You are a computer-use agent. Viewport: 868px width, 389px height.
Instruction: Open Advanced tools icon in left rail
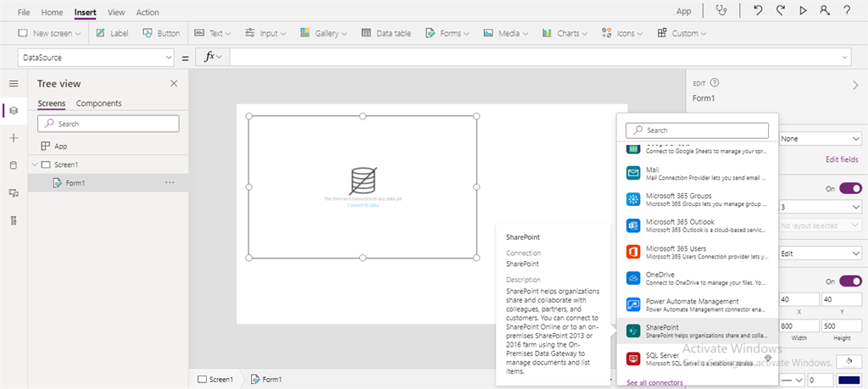[x=14, y=220]
